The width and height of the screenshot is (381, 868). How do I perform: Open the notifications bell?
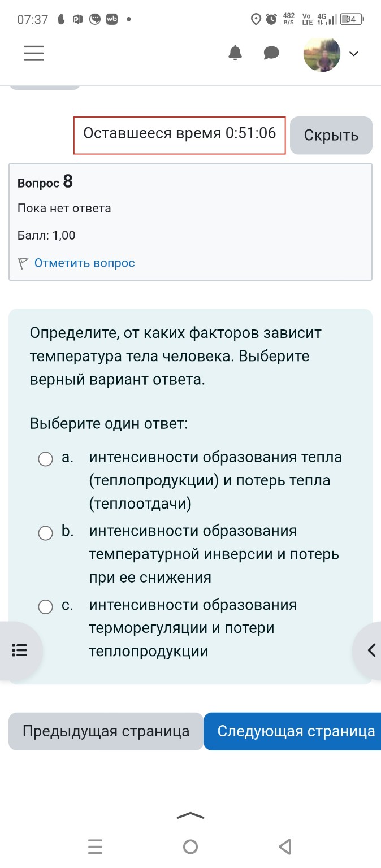pyautogui.click(x=236, y=53)
